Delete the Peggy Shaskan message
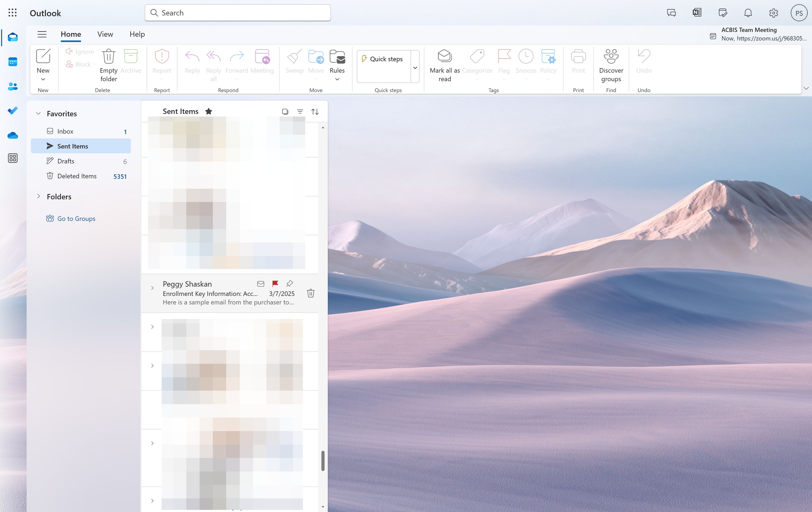 [310, 293]
